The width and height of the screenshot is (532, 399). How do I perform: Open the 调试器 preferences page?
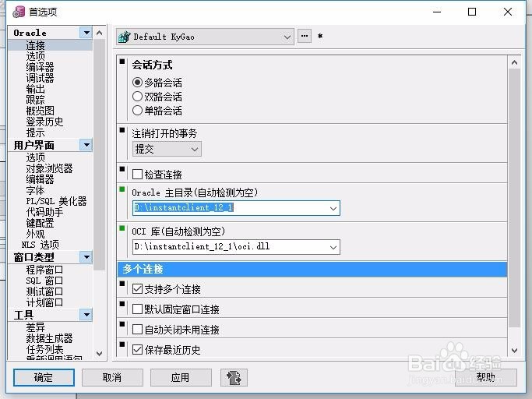(40, 78)
